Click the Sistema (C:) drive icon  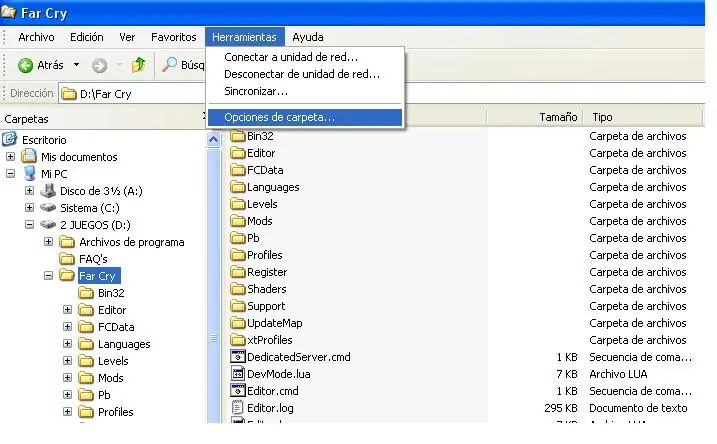coord(48,208)
